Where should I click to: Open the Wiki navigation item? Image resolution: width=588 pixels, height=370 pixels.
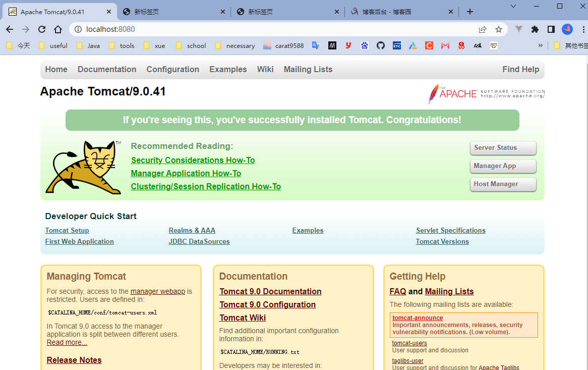click(x=265, y=70)
